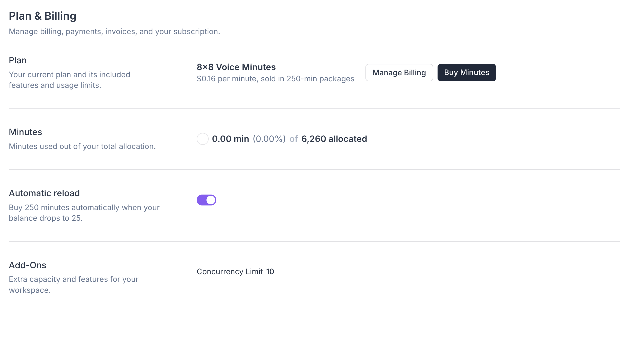Viewport: 620px width, 364px height.
Task: Click the '(0.00%)' usage percentage
Action: point(269,139)
